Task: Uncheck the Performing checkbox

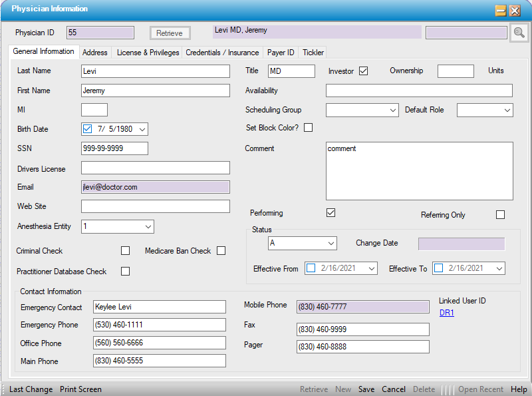Action: coord(331,213)
